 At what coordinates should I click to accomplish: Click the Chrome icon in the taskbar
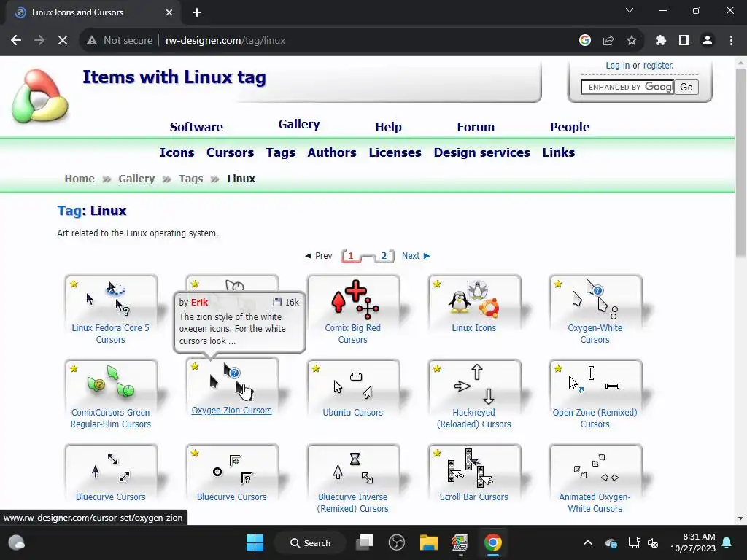tap(493, 542)
